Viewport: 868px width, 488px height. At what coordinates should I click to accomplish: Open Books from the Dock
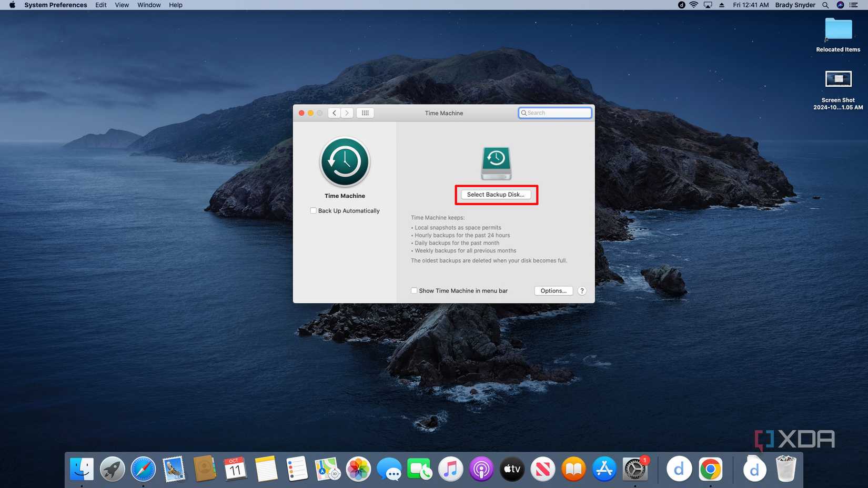click(573, 469)
